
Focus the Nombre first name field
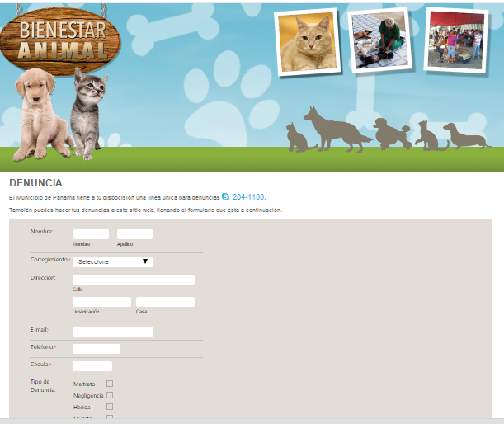(91, 234)
